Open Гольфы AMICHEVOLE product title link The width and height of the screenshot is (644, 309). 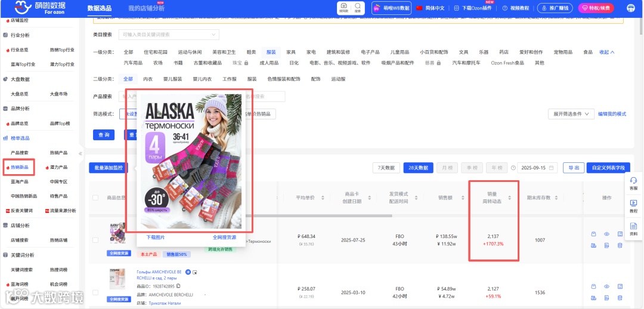coord(159,274)
